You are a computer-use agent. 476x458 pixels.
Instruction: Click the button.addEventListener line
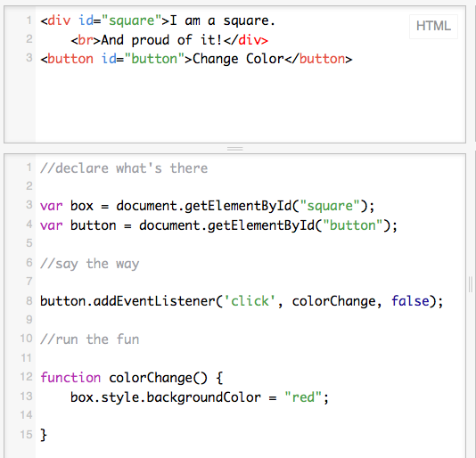[242, 301]
